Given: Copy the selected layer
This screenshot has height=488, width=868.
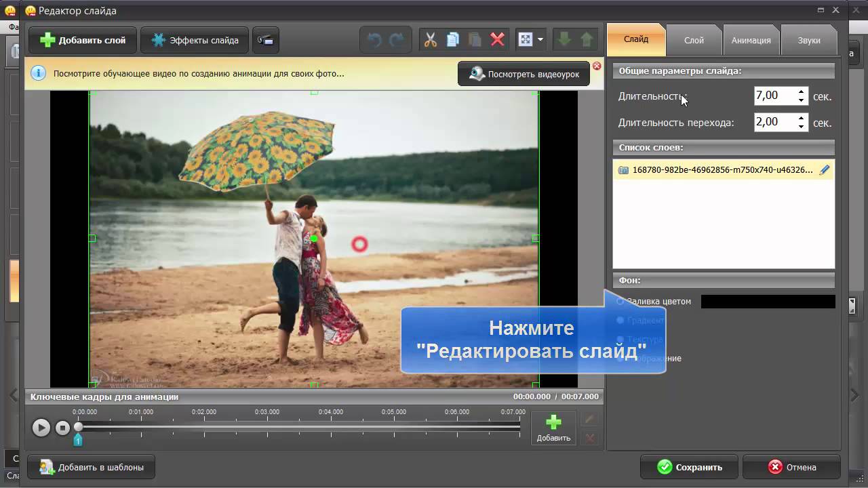Looking at the screenshot, I should click(453, 40).
